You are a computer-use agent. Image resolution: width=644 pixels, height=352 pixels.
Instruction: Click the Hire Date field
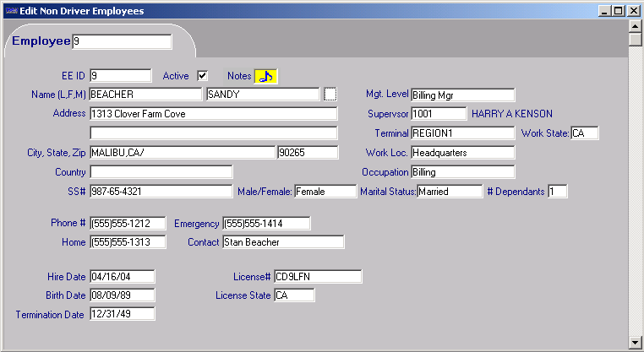pos(122,277)
